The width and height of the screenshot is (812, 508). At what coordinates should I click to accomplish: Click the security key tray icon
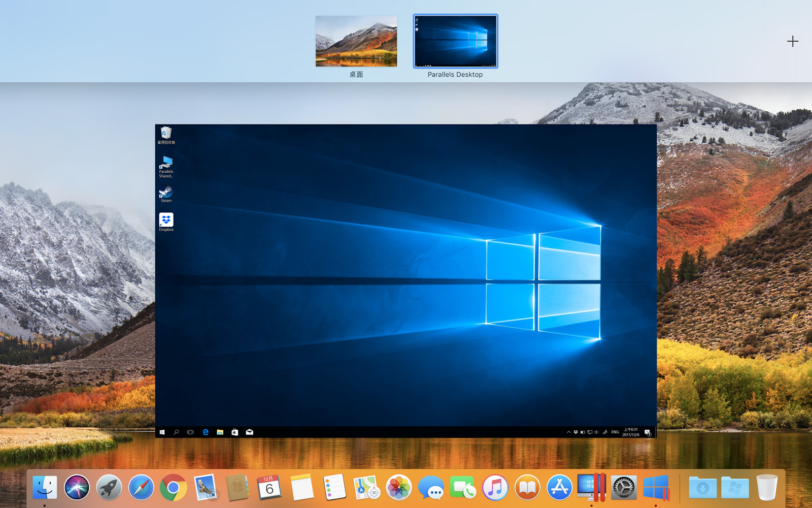(605, 432)
